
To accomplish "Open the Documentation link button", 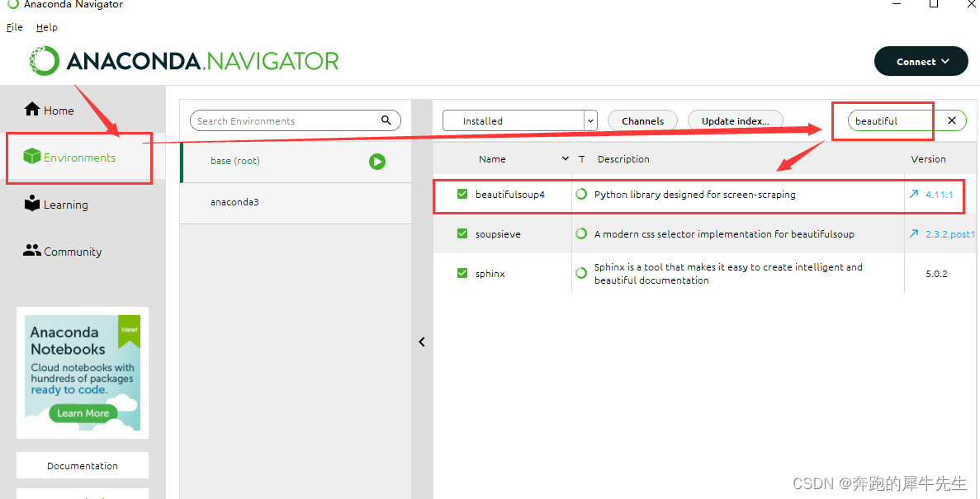I will (x=83, y=465).
